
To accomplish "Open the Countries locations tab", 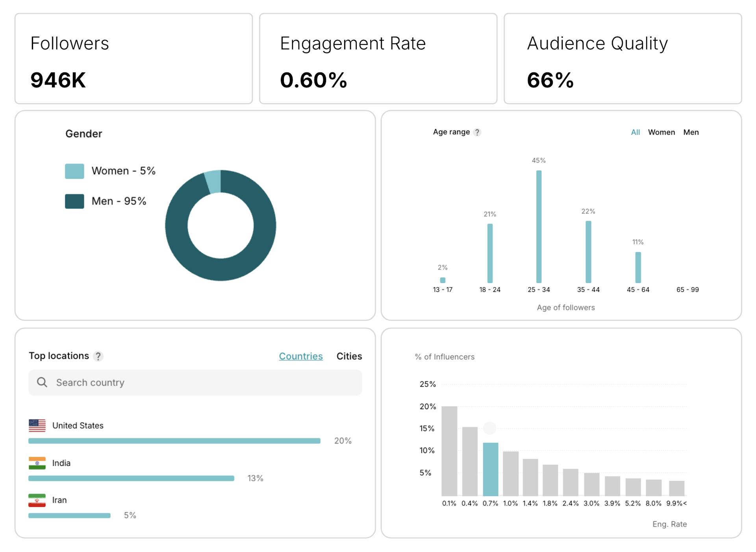I will (300, 356).
